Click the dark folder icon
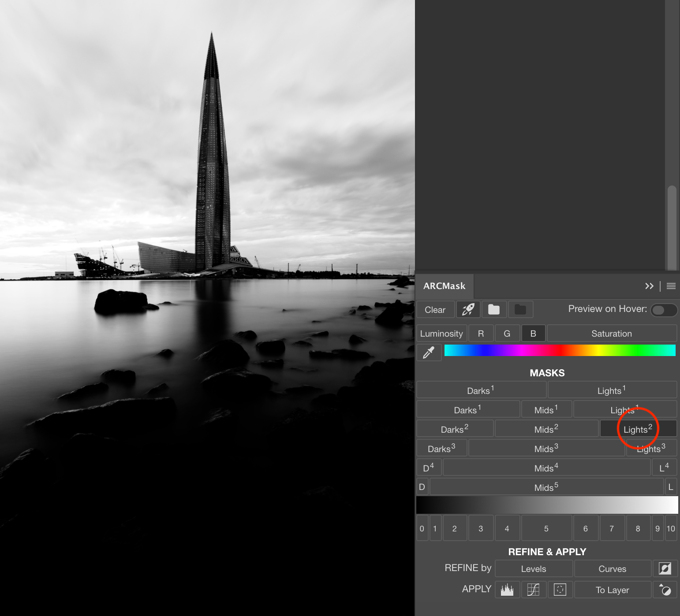The width and height of the screenshot is (680, 616). click(520, 310)
